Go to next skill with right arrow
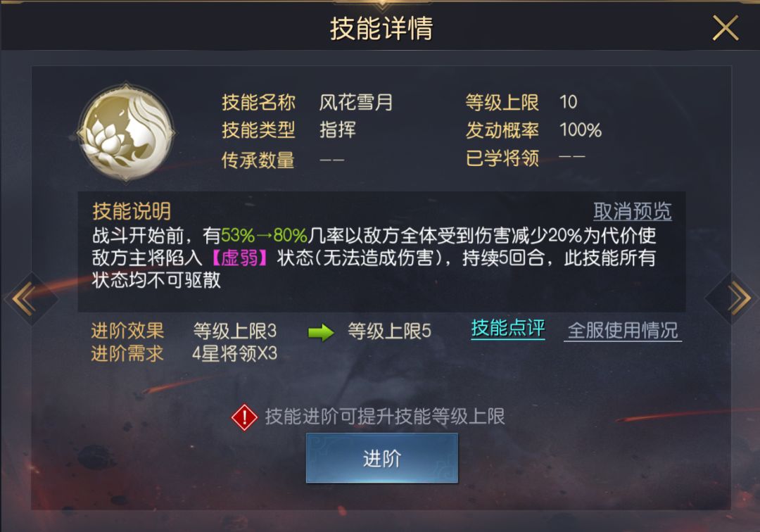This screenshot has width=760, height=532. (735, 298)
